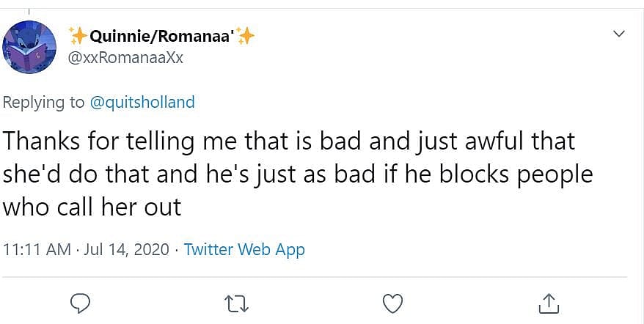Open the 11:11 AM timestamp
Image resolution: width=644 pixels, height=324 pixels.
(37, 249)
